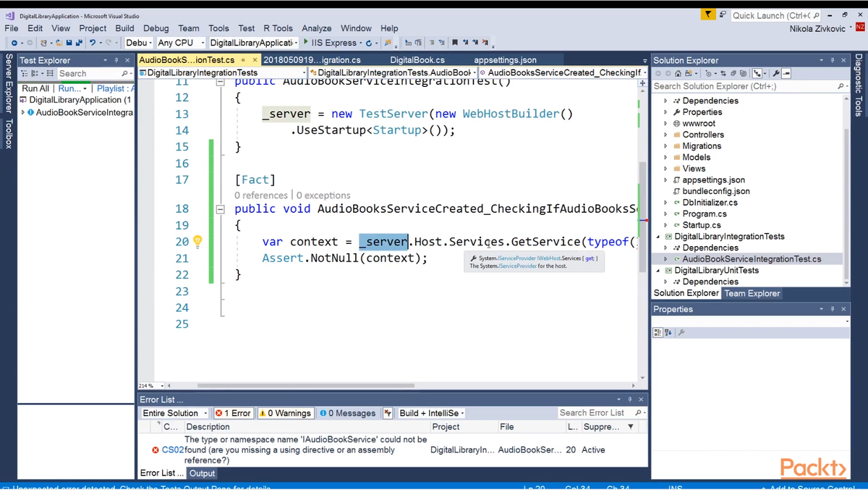
Task: Click the Pending Changes Filter clock icon
Action: (x=708, y=73)
